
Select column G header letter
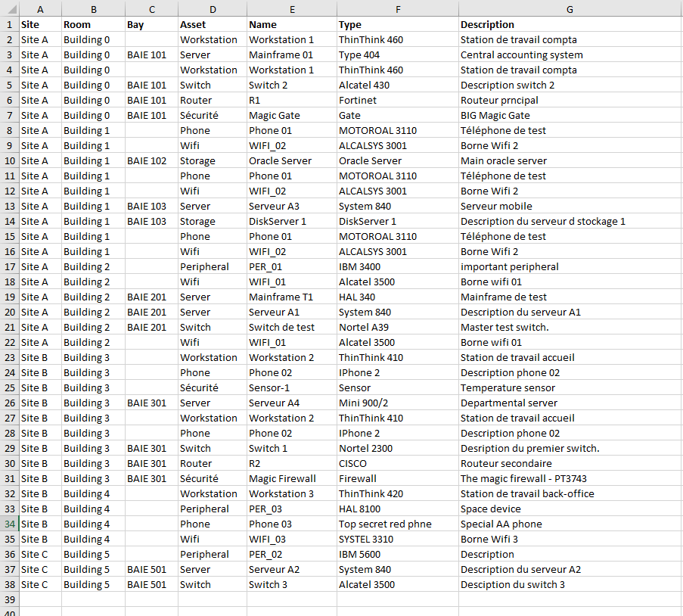coord(570,8)
